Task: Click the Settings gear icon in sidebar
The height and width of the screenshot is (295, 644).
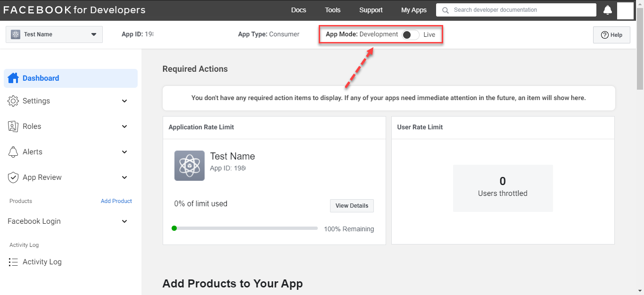Action: coord(13,101)
